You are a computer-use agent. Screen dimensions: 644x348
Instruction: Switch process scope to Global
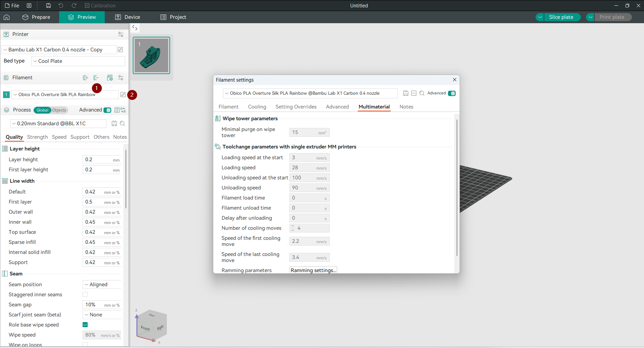click(x=42, y=110)
